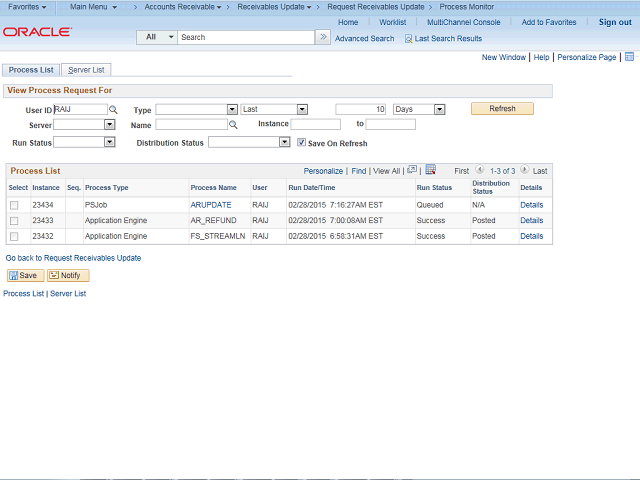Check the select box for instance 23434
The image size is (640, 480).
pyautogui.click(x=14, y=205)
